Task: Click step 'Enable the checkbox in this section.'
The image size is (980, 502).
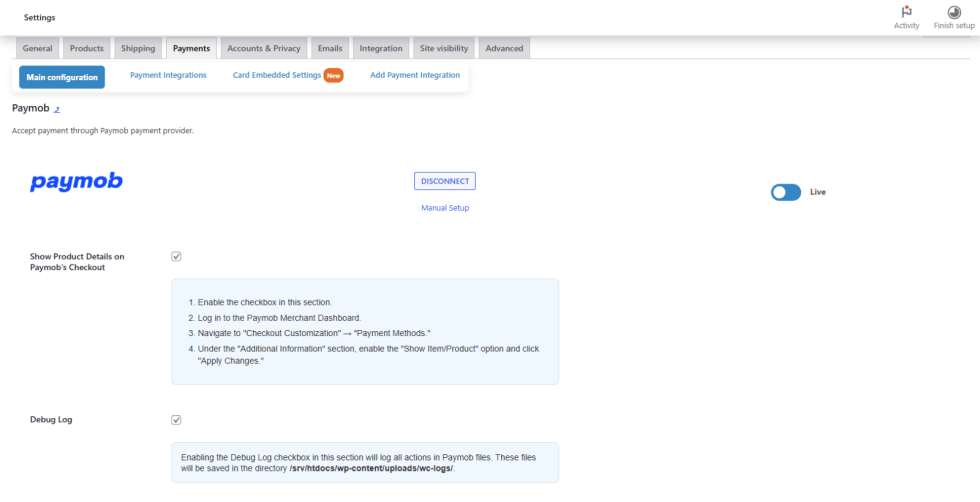Action: pos(265,303)
